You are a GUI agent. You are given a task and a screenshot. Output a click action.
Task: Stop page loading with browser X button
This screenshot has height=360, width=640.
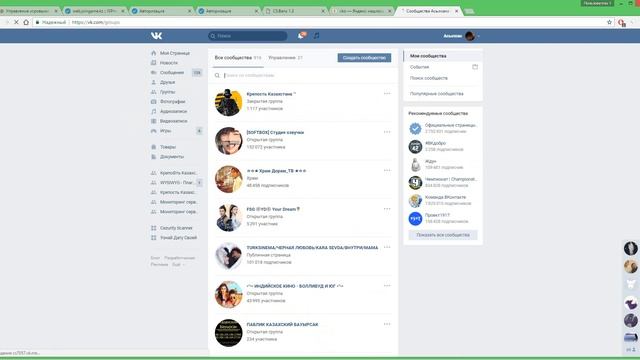[16, 22]
